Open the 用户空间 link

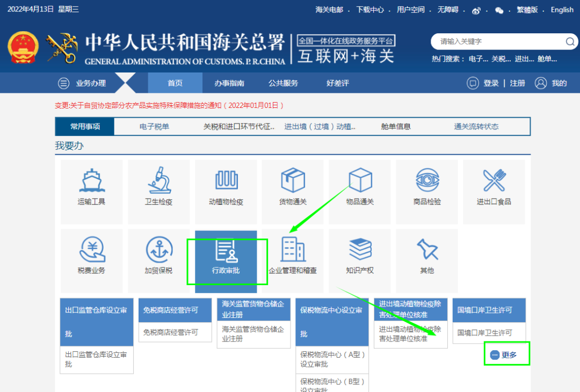pyautogui.click(x=411, y=10)
